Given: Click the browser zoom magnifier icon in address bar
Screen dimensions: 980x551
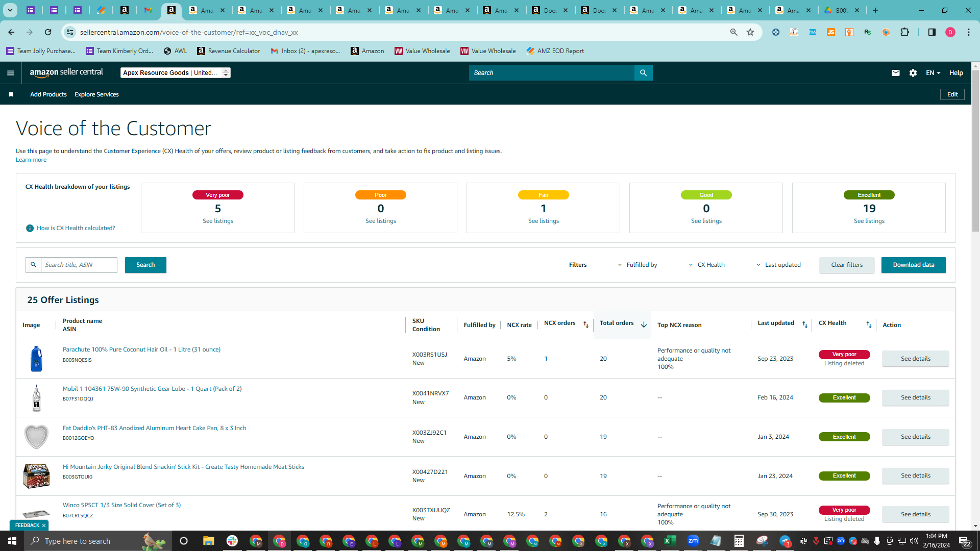Looking at the screenshot, I should [733, 32].
